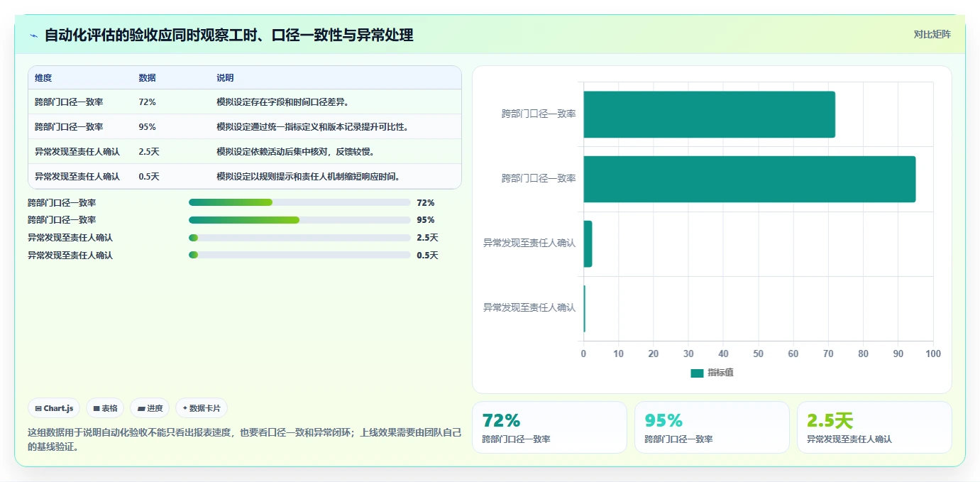Click the 50 tick on the chart axis
980x482 pixels.
759,354
